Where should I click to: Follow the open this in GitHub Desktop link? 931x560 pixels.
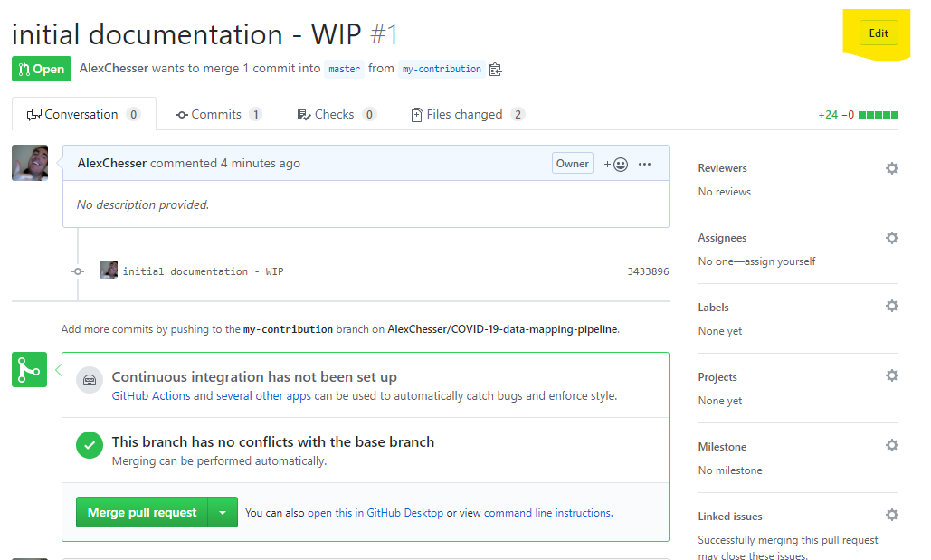click(x=375, y=512)
